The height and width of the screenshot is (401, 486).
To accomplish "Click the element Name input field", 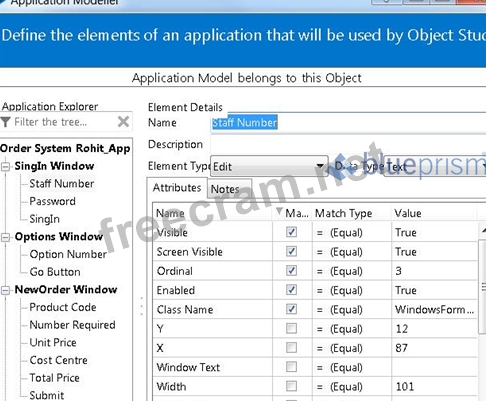I will (x=348, y=123).
